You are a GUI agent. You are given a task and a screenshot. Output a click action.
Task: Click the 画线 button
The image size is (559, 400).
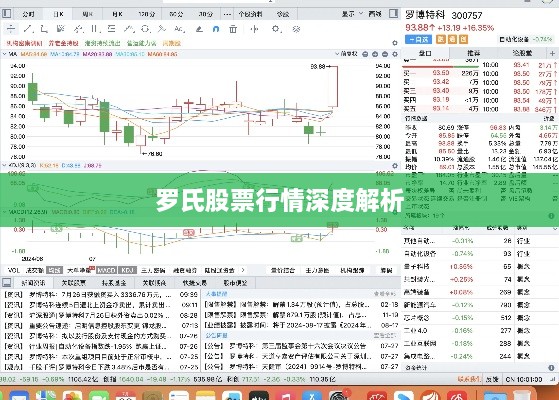click(x=375, y=14)
